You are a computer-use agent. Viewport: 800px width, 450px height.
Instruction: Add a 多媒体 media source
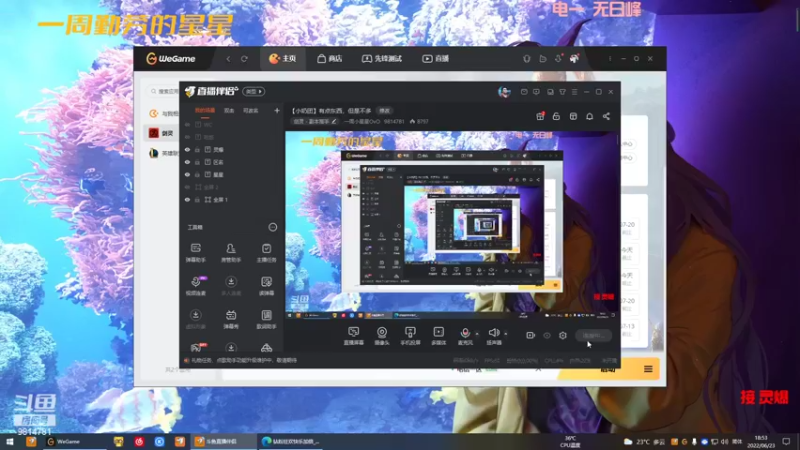pyautogui.click(x=438, y=336)
